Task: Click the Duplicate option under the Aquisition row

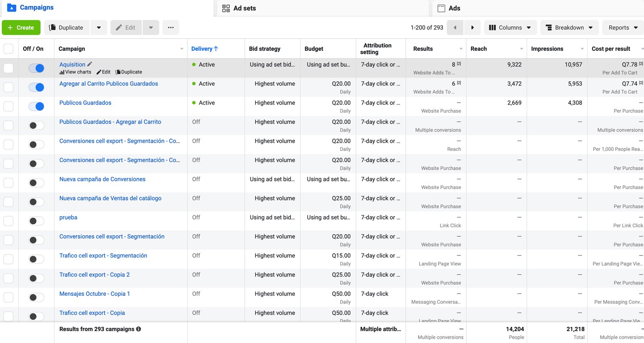Action: (128, 72)
